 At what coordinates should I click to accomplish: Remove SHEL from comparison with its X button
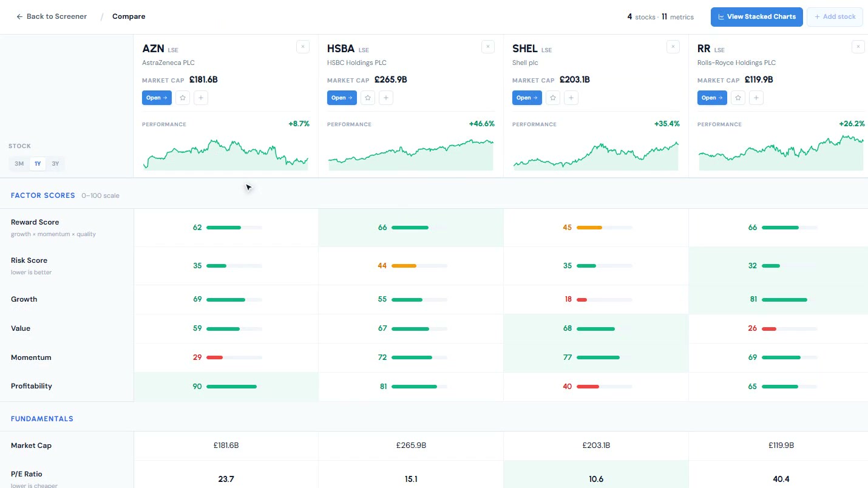(x=673, y=47)
